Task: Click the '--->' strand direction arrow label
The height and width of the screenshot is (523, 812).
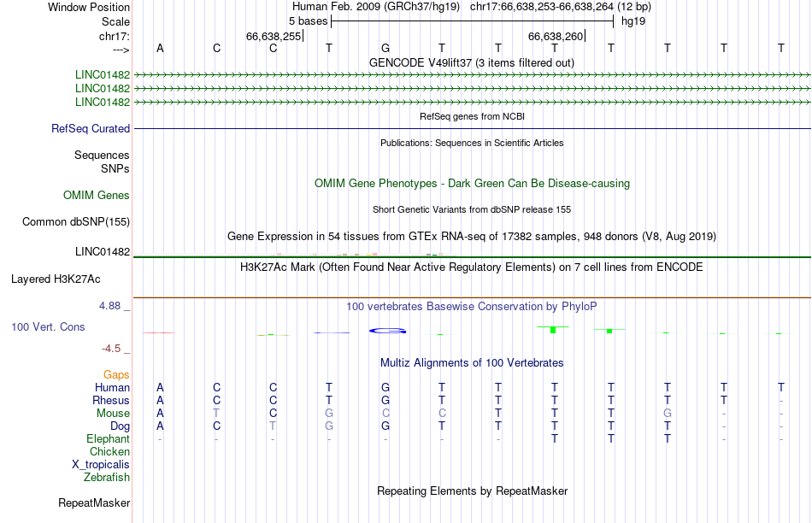Action: (x=121, y=50)
